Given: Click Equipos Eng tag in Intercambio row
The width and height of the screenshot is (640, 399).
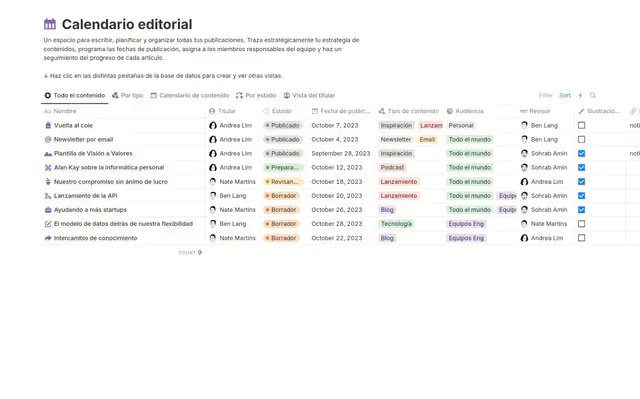Looking at the screenshot, I should point(466,238).
